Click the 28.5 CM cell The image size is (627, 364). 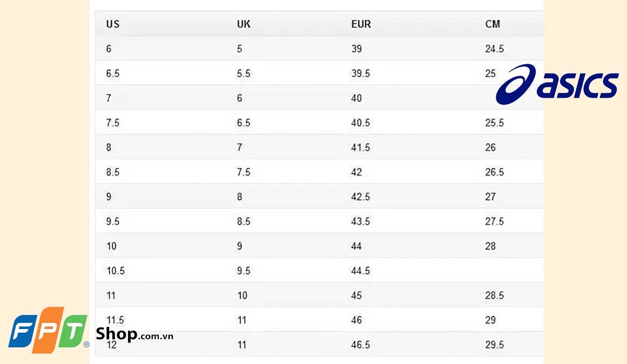pyautogui.click(x=494, y=296)
